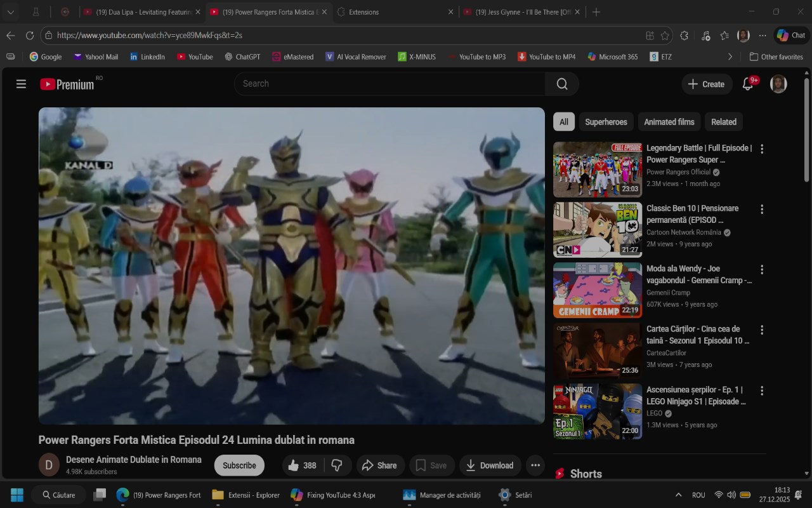Open volume speaker tray icon

(731, 495)
